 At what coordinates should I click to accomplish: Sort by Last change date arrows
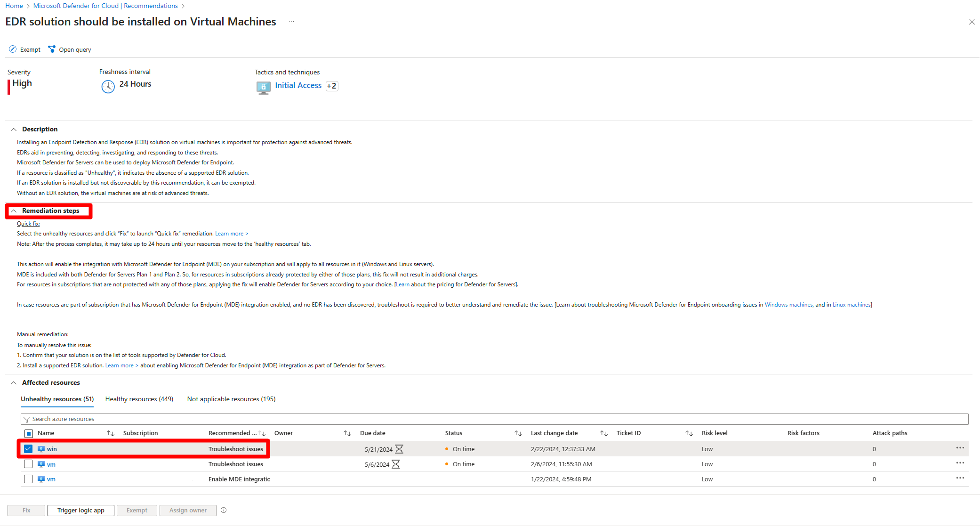(x=604, y=433)
